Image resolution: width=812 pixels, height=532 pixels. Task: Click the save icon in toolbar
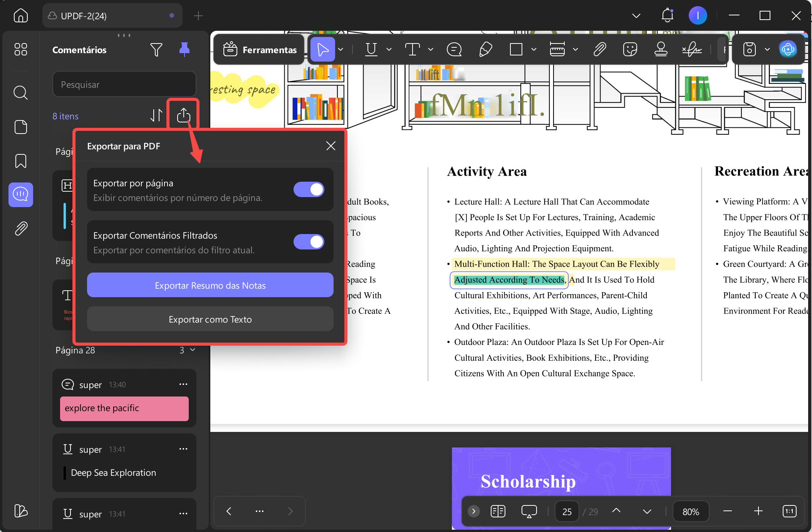point(749,49)
